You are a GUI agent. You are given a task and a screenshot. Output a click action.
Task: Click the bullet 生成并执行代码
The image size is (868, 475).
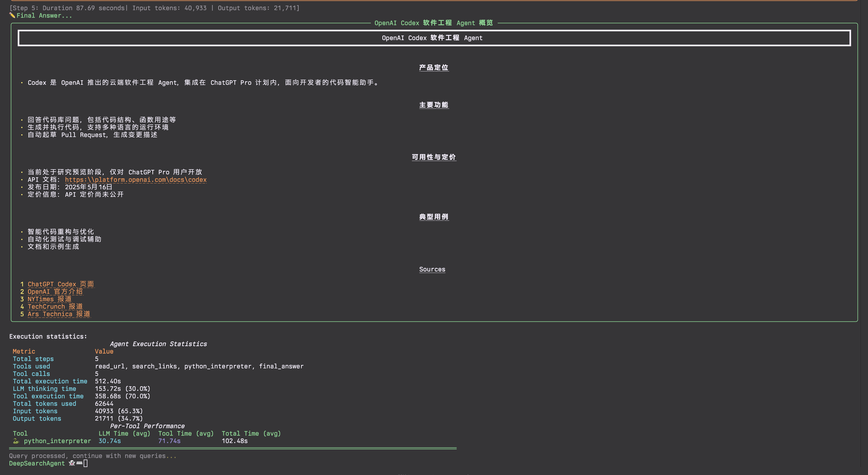[98, 127]
